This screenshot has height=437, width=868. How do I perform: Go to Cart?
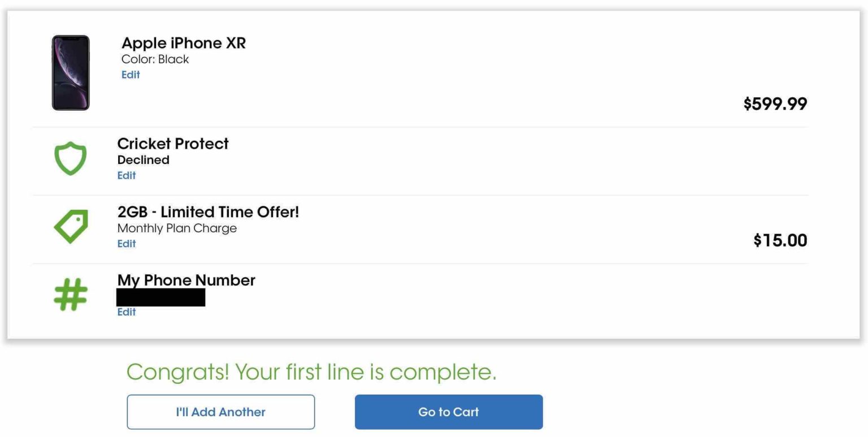tap(449, 412)
